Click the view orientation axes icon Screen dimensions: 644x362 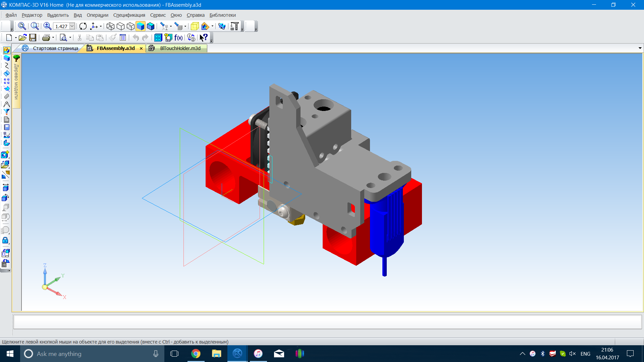click(94, 26)
